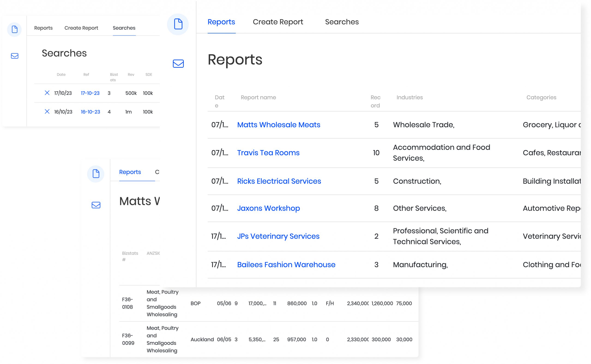The image size is (591, 364).
Task: Open Jaxons Workshop report link
Action: tap(268, 208)
